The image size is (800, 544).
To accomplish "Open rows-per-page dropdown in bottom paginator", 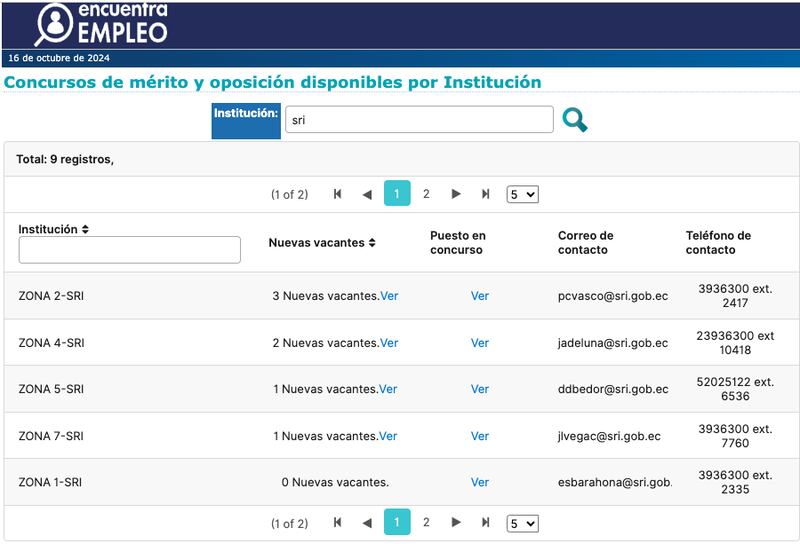I will [x=522, y=524].
